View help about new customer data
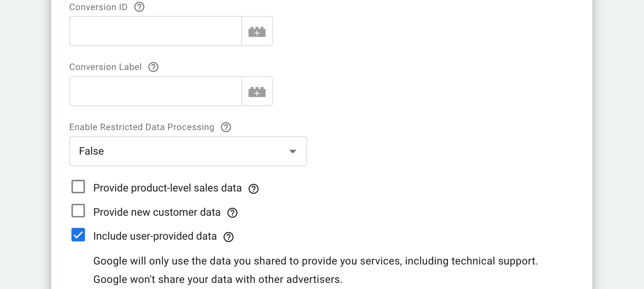The height and width of the screenshot is (289, 644). 232,213
